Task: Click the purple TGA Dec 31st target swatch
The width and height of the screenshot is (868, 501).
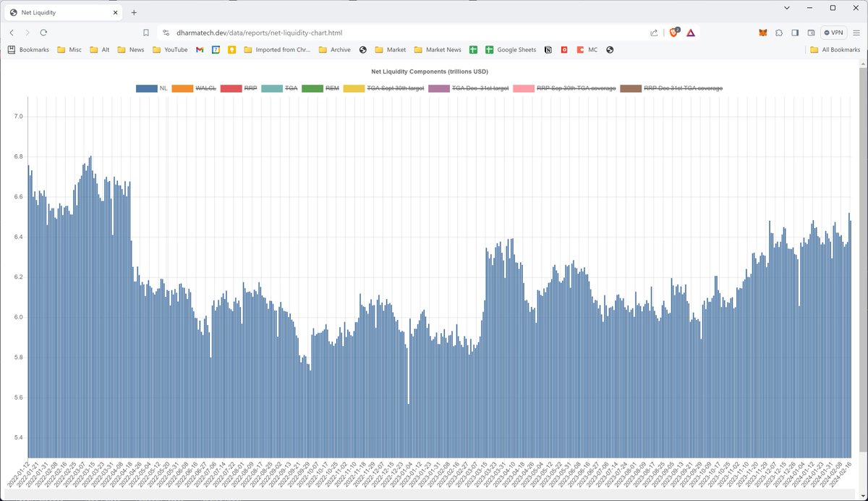Action: [438, 88]
